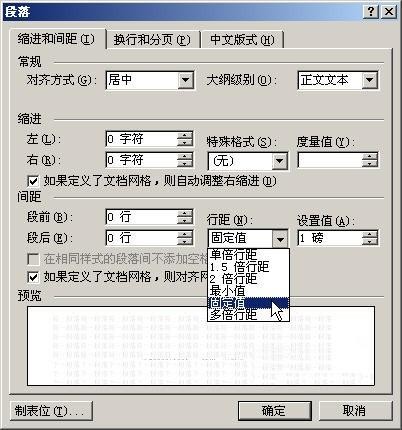This screenshot has height=430, width=402.
Task: Toggle auto-adjust right indent checkbox
Action: (33, 181)
